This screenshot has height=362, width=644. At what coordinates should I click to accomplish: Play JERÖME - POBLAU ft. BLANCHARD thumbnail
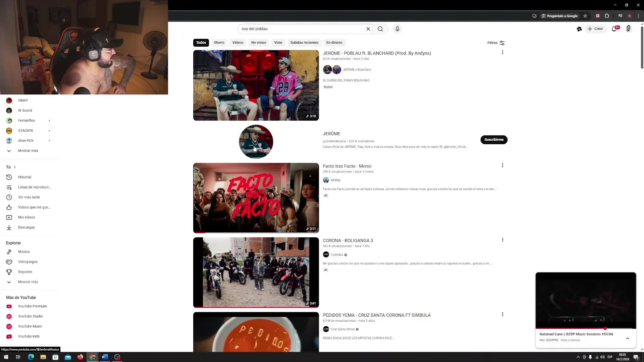click(x=256, y=85)
